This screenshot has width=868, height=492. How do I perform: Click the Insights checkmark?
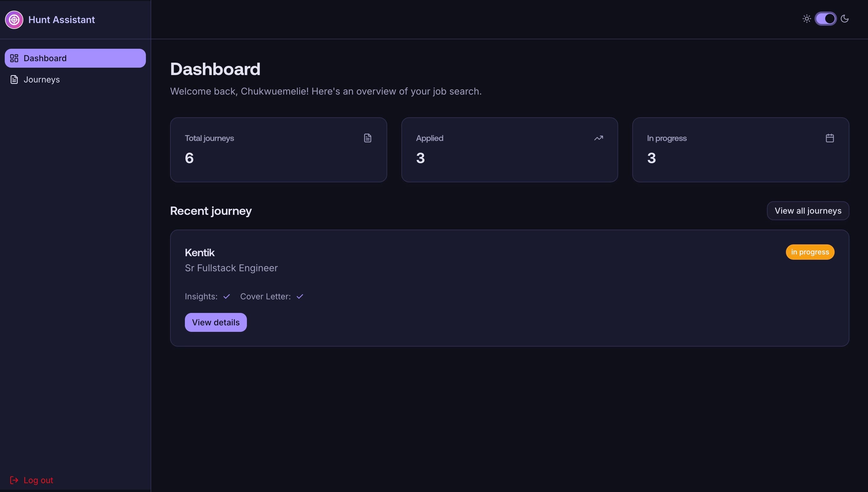[226, 296]
